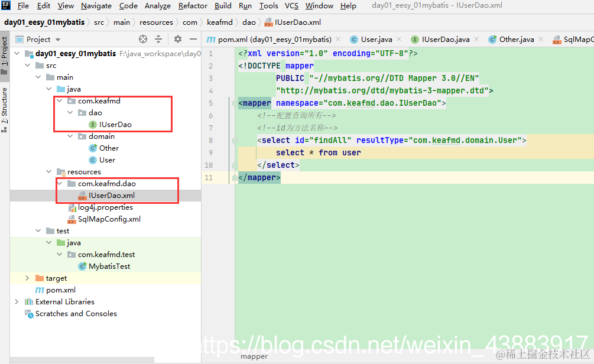
Task: Collapse the day01_eesy_01mybatis project root
Action: (x=17, y=53)
